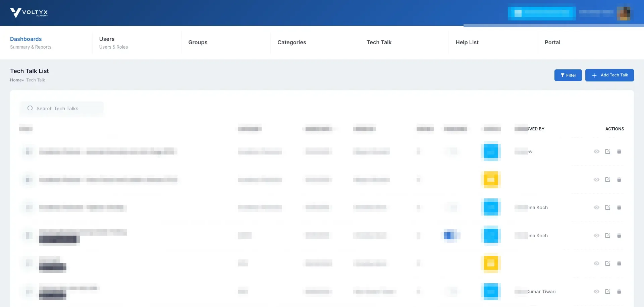The width and height of the screenshot is (644, 307).
Task: Open the user avatar in header
Action: [624, 13]
